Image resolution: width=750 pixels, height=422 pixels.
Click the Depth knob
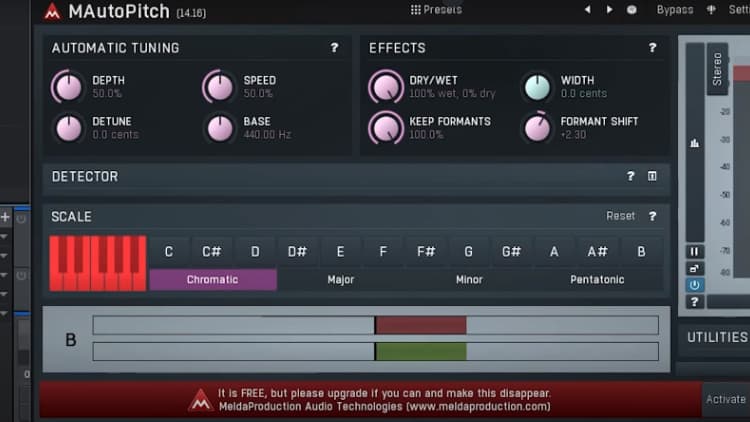(x=68, y=87)
